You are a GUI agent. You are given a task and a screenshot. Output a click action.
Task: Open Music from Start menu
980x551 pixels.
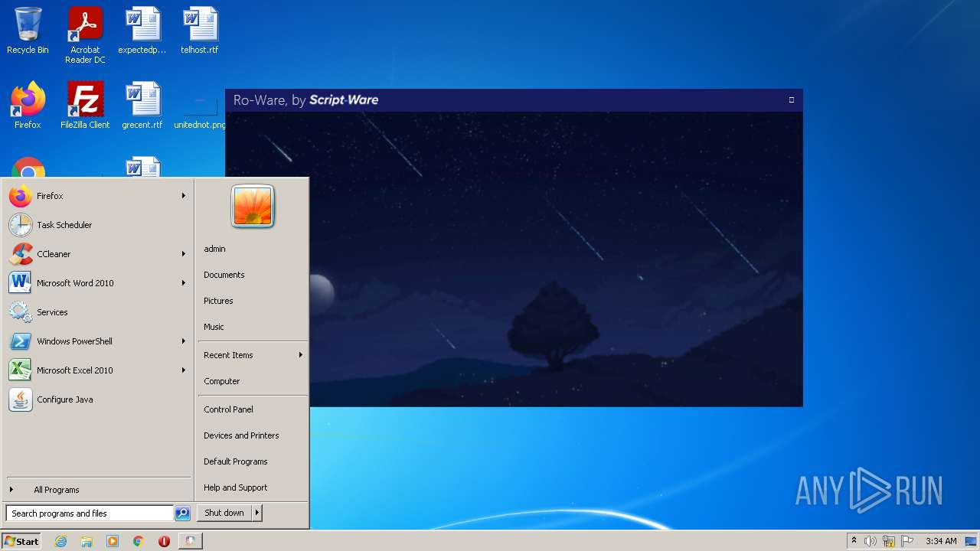pyautogui.click(x=253, y=327)
